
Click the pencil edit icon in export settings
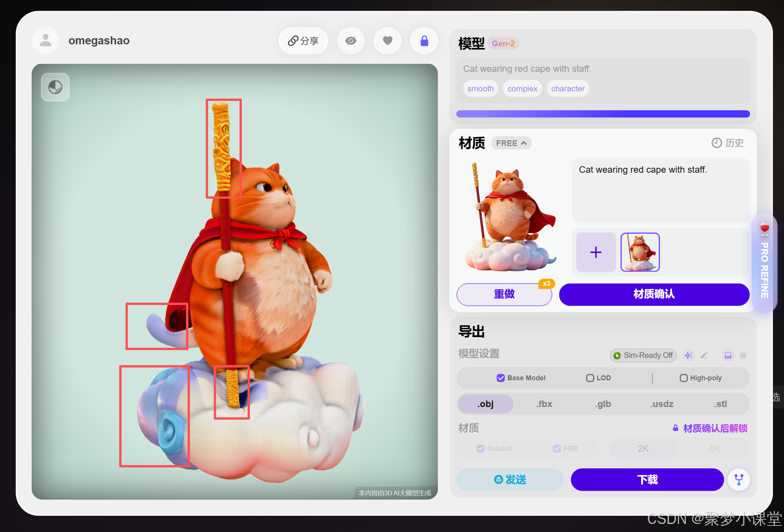point(704,355)
